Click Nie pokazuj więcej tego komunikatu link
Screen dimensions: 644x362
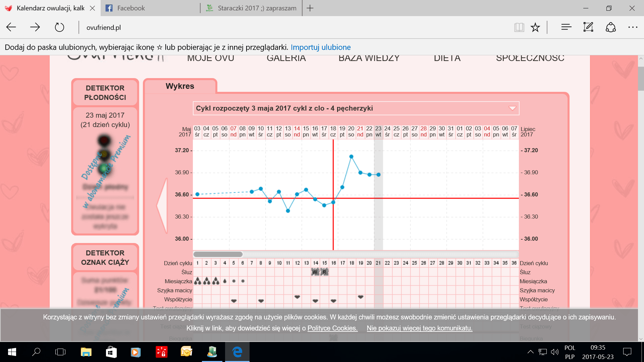click(419, 328)
